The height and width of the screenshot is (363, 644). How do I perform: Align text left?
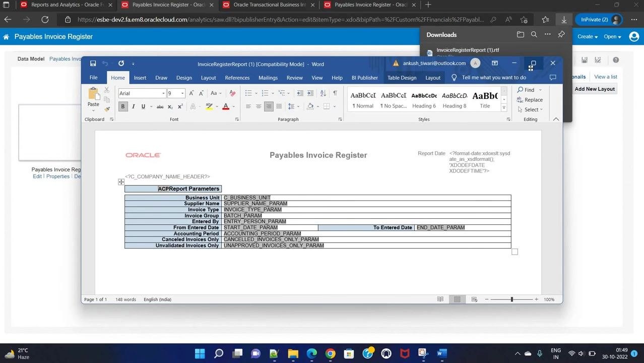248,106
